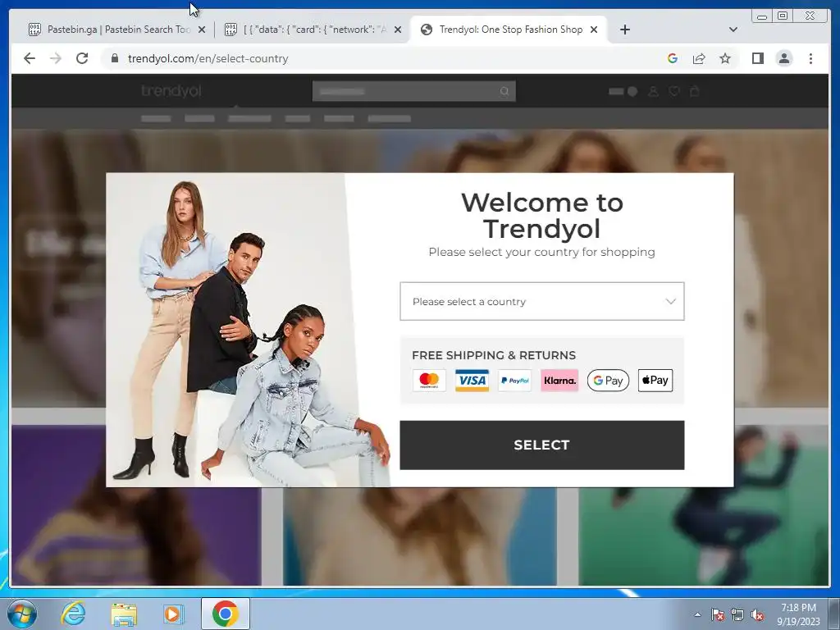Switch to the JSON data card network tab
The height and width of the screenshot is (630, 840).
point(313,30)
